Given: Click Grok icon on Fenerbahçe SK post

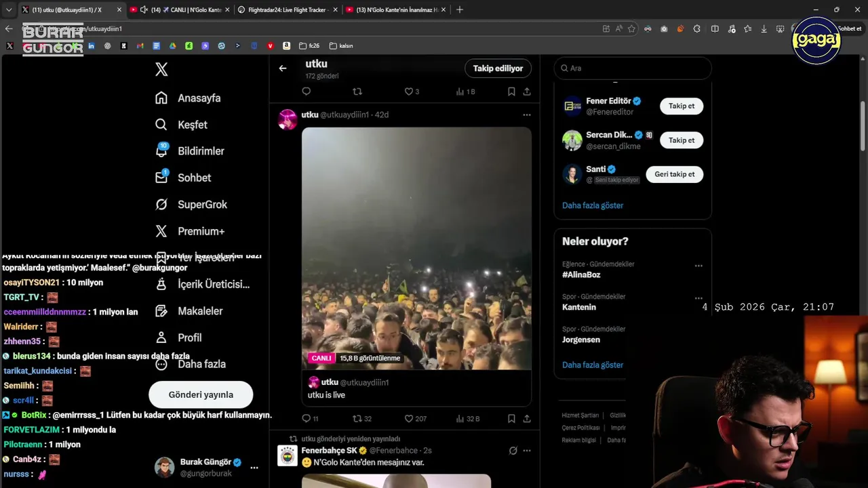Looking at the screenshot, I should pos(513,451).
